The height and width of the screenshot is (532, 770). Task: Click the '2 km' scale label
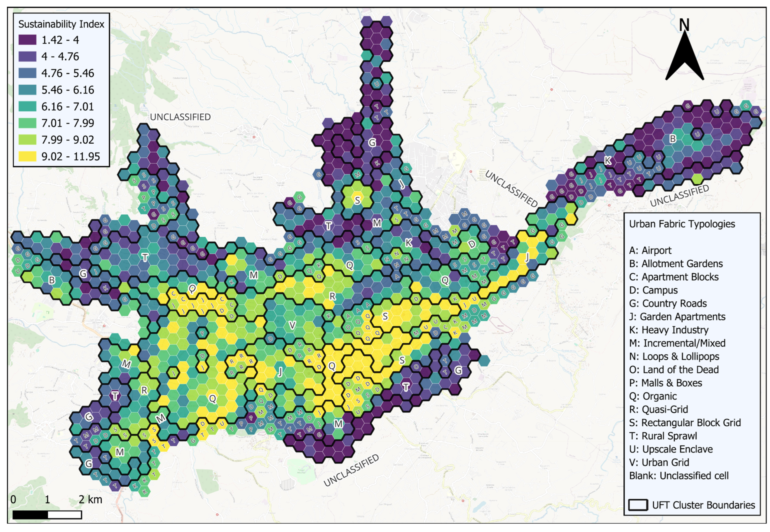tap(90, 499)
